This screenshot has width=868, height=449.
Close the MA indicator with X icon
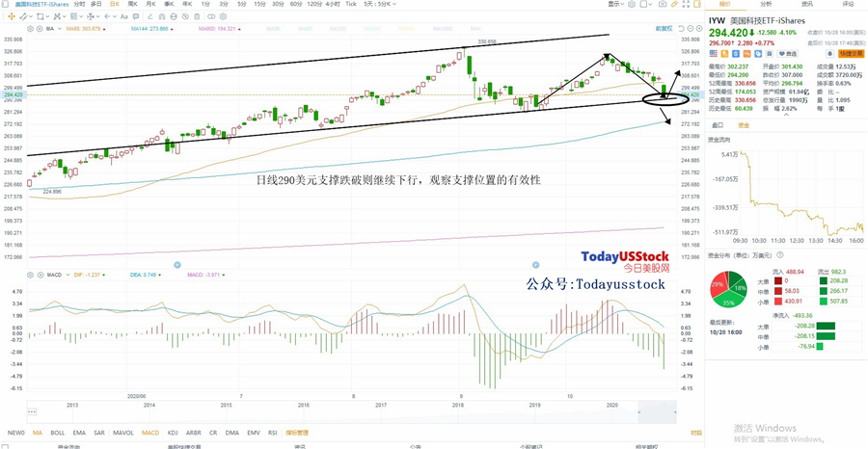40,28
